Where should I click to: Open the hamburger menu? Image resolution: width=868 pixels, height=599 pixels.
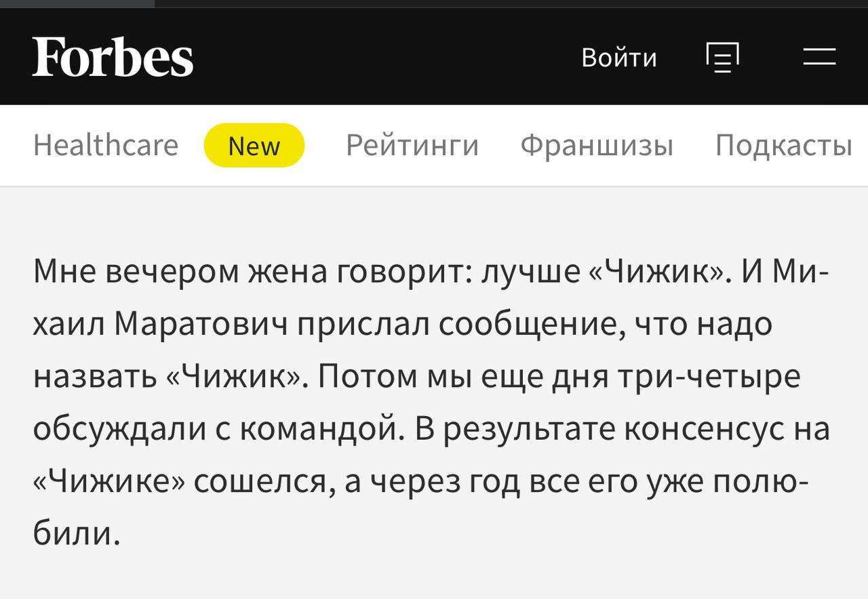[819, 57]
